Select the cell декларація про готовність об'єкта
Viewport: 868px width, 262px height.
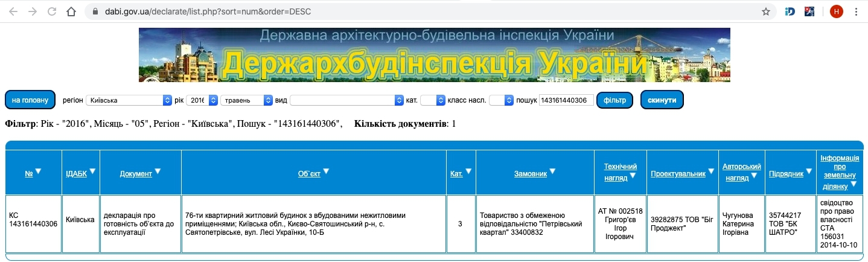pyautogui.click(x=141, y=223)
